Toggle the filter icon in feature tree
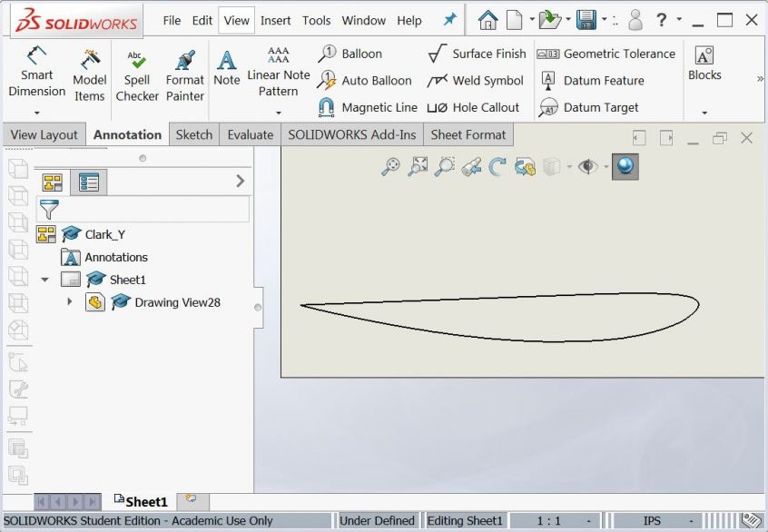The width and height of the screenshot is (768, 532). 49,210
